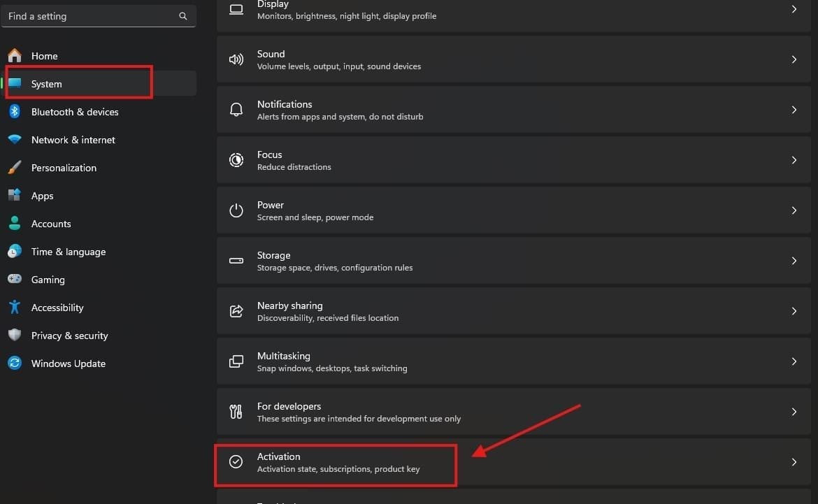
Task: Click text 'Snap windows, desktops, task switching'
Action: [x=332, y=368]
